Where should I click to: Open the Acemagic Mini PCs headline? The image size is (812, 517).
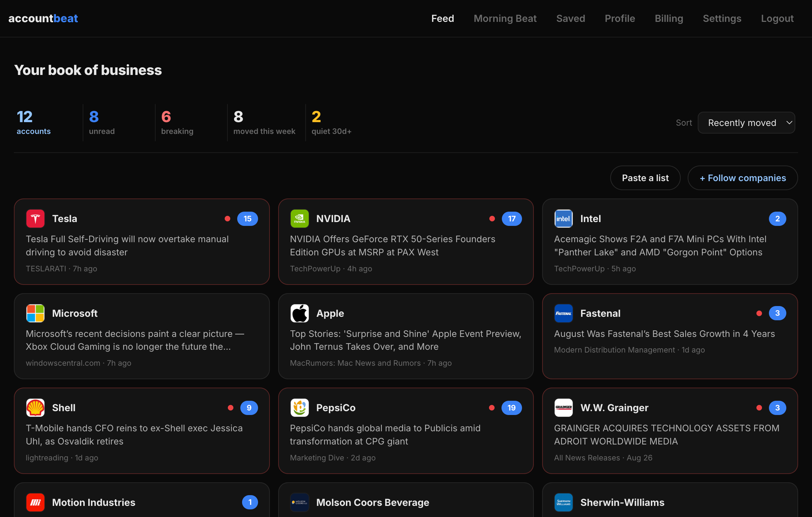pyautogui.click(x=660, y=246)
